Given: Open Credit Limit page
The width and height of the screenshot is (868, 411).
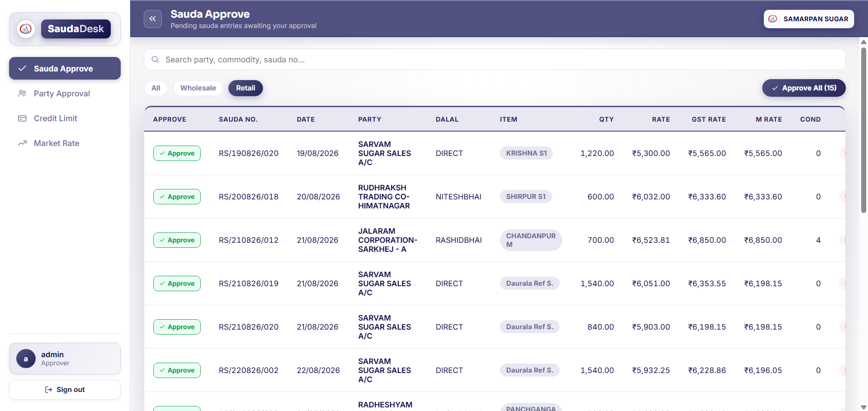Looking at the screenshot, I should (65, 118).
